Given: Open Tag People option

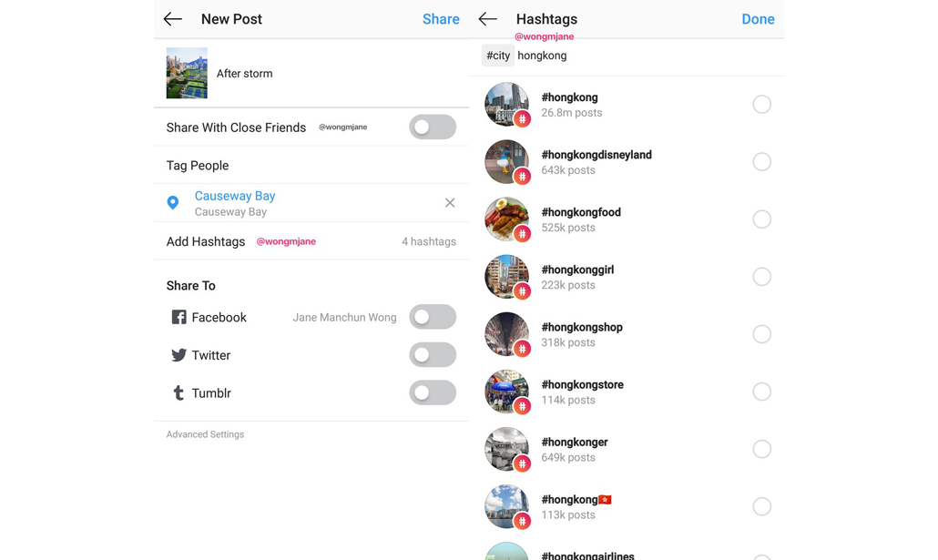Looking at the screenshot, I should (198, 166).
